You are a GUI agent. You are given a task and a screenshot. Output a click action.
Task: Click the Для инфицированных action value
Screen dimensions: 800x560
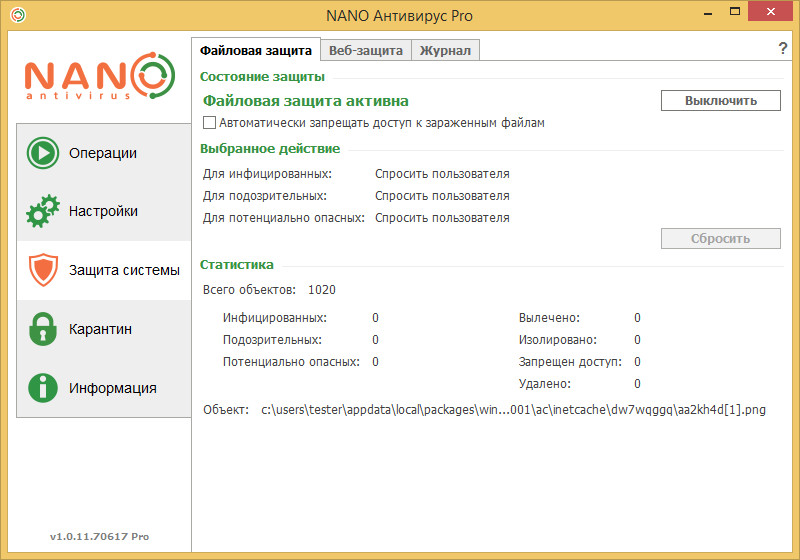click(442, 174)
